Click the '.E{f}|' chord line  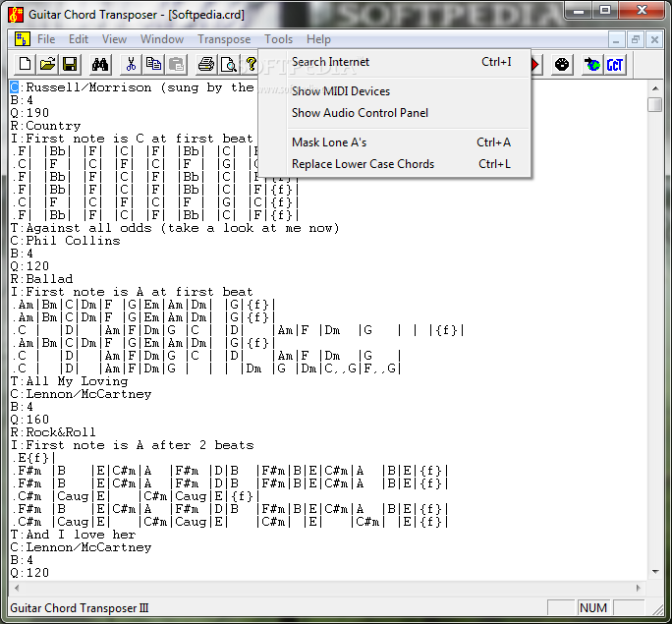coord(33,458)
